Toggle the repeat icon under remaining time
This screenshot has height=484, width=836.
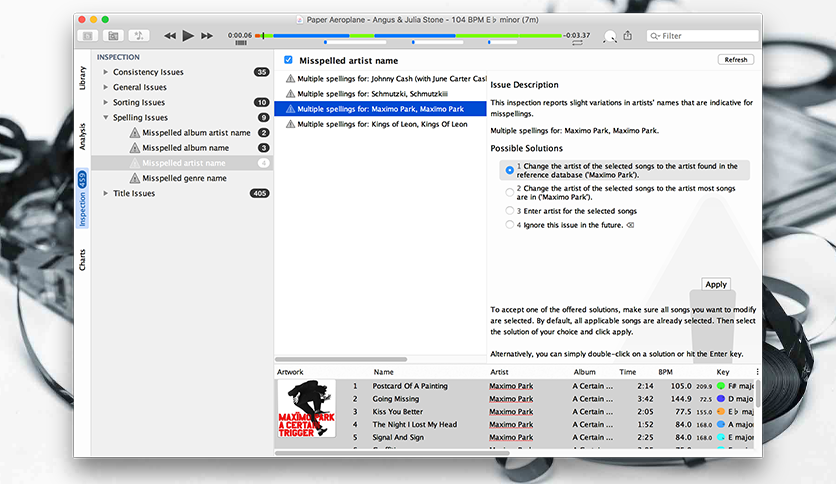[577, 43]
